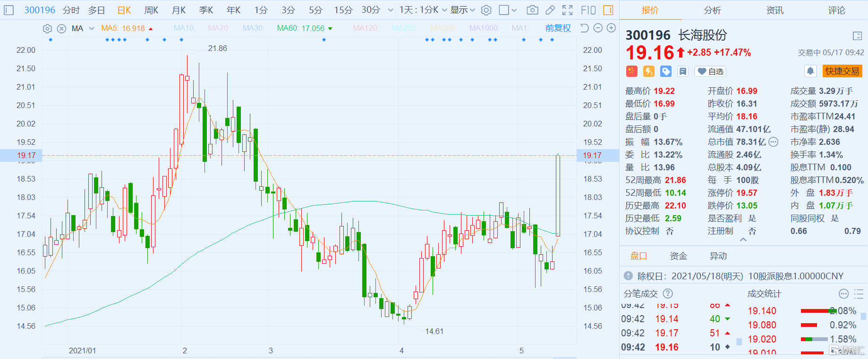868x359 pixels.
Task: Click the blue tag label icon
Action: pyautogui.click(x=666, y=71)
